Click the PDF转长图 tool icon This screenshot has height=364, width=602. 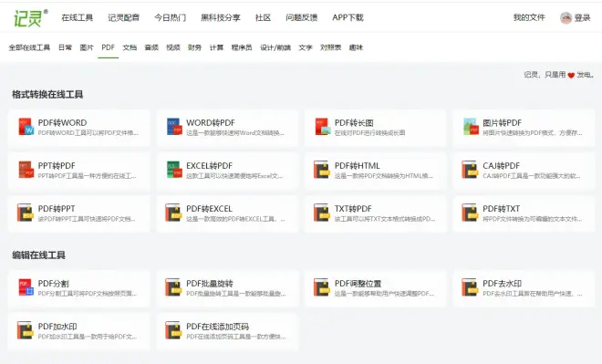323,127
